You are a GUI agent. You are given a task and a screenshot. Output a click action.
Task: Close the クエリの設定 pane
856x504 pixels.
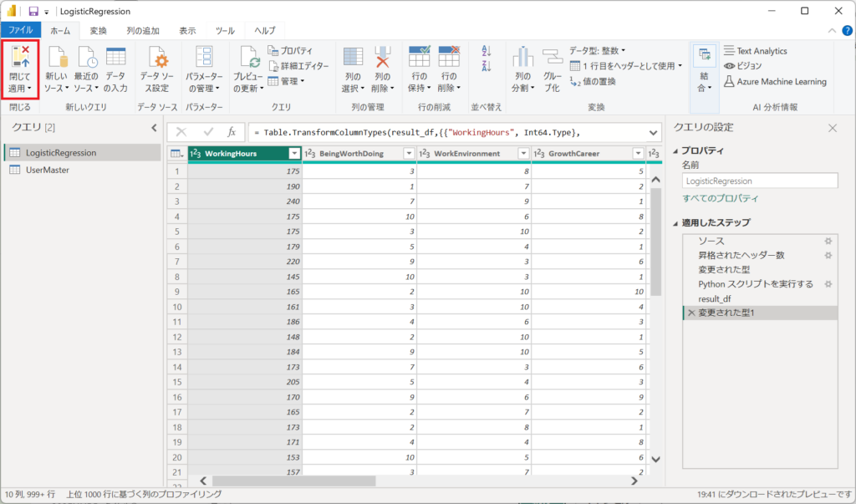point(833,128)
